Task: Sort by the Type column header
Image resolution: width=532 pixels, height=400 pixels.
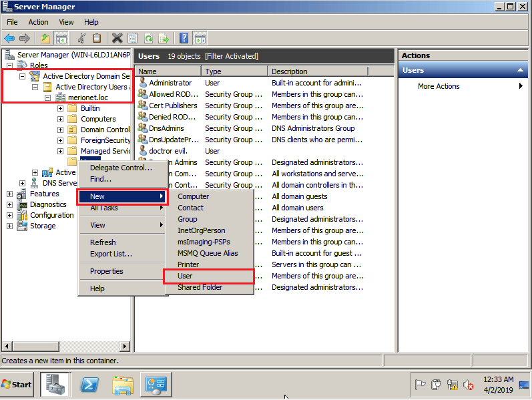Action: pos(235,71)
